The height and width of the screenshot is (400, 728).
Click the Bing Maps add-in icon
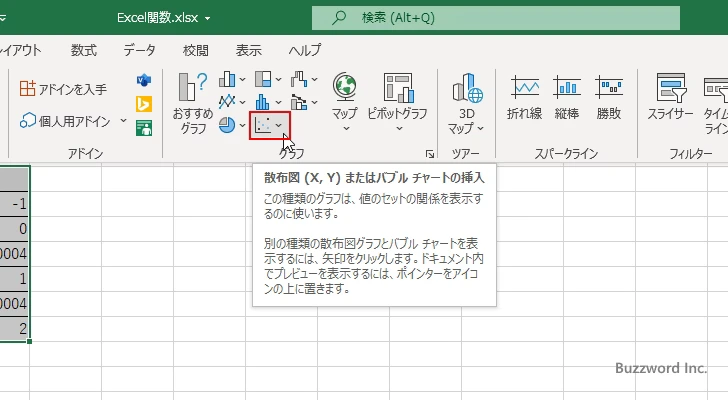(x=144, y=104)
